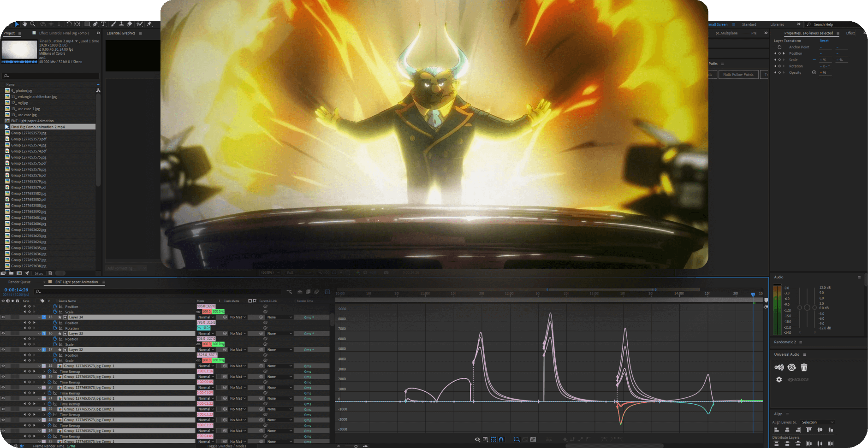Toggle Position stopwatch under Layer 34
This screenshot has width=868, height=448.
click(55, 323)
